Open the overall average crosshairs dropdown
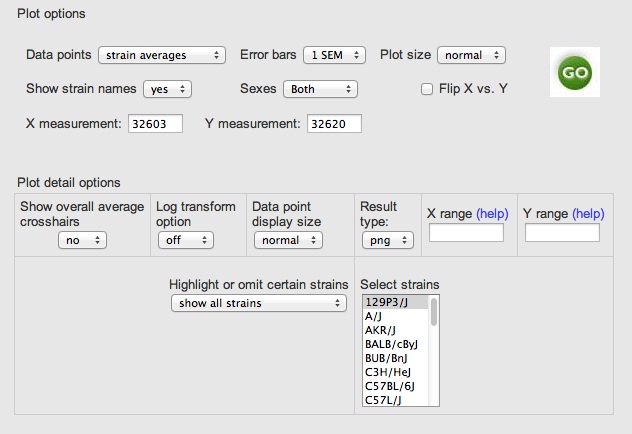Image resolution: width=632 pixels, height=434 pixels. point(82,240)
